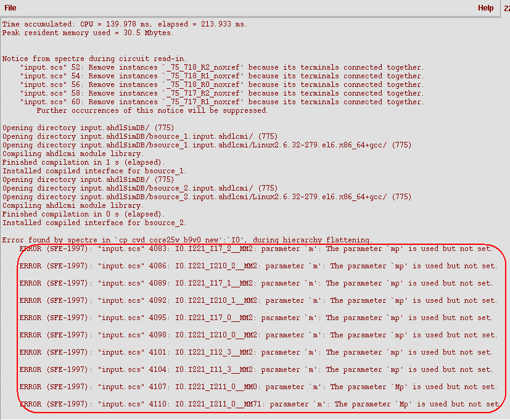Click 'Further occurrences of this notice' line
Viewport: 510px width, 420px height.
point(152,110)
